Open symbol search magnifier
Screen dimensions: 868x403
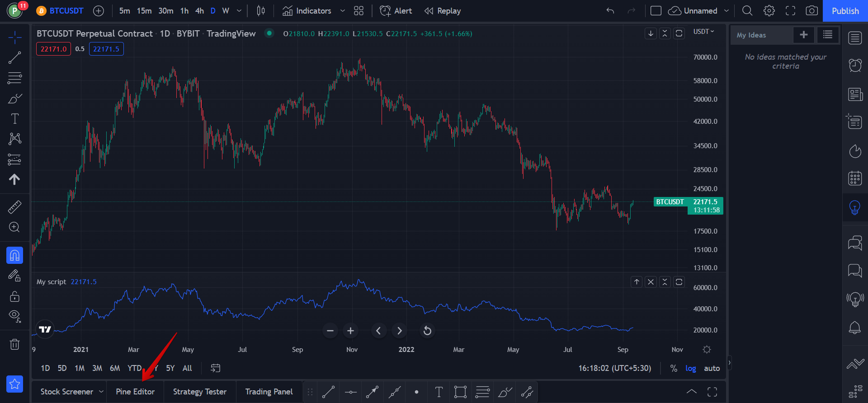pyautogui.click(x=748, y=11)
